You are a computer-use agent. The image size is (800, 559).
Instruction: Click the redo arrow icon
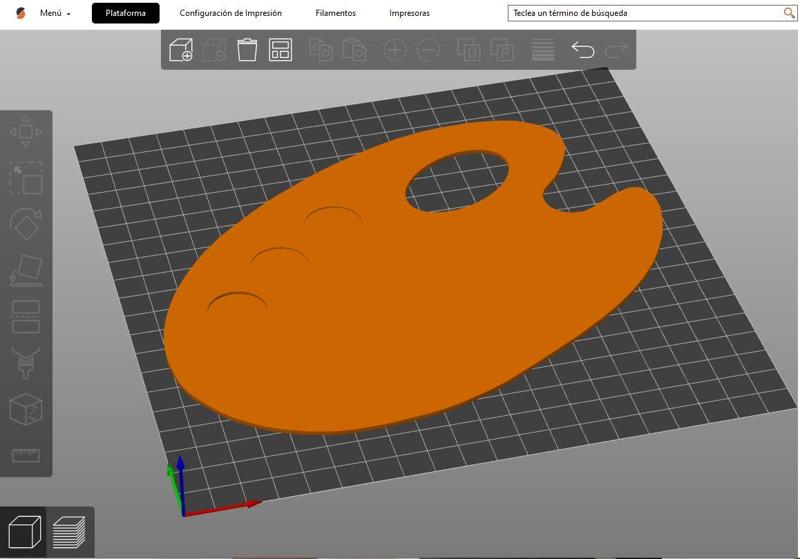pos(616,50)
